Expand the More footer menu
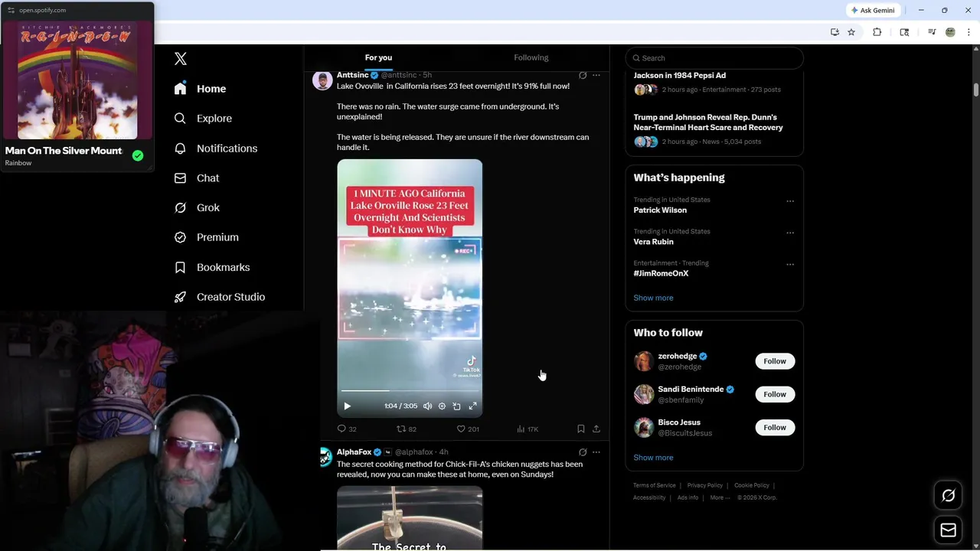The image size is (980, 551). pyautogui.click(x=719, y=497)
